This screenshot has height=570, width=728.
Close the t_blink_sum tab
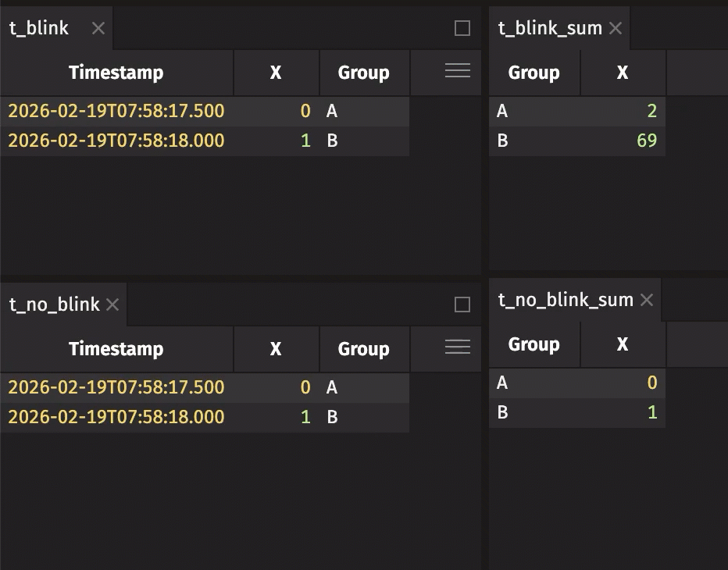pos(616,28)
